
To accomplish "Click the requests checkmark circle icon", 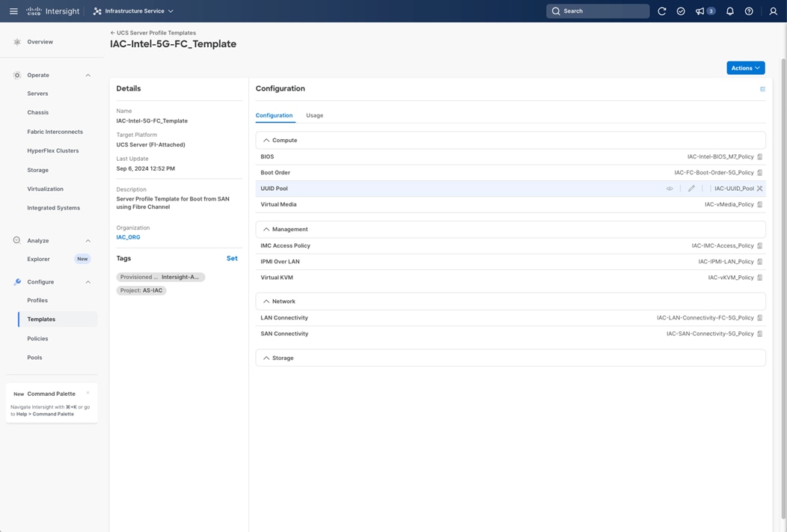I will (x=681, y=11).
